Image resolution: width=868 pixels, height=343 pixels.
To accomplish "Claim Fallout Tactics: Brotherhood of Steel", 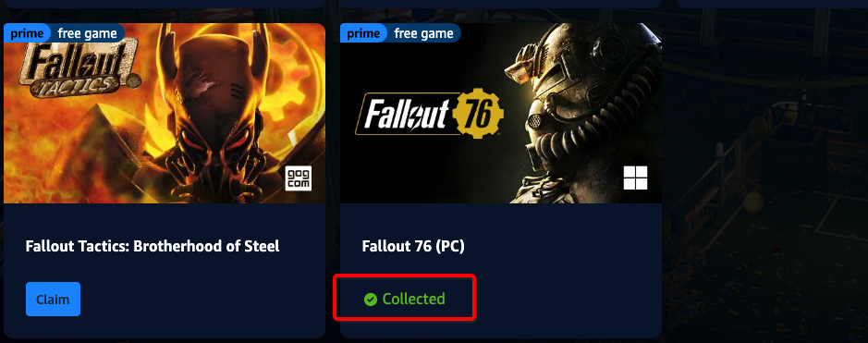I will 53,300.
